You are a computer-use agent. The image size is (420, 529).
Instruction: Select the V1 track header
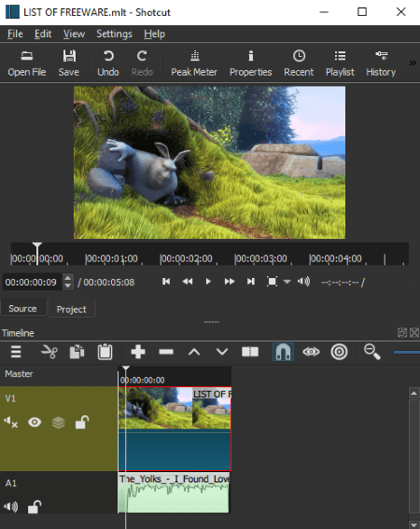[59, 429]
